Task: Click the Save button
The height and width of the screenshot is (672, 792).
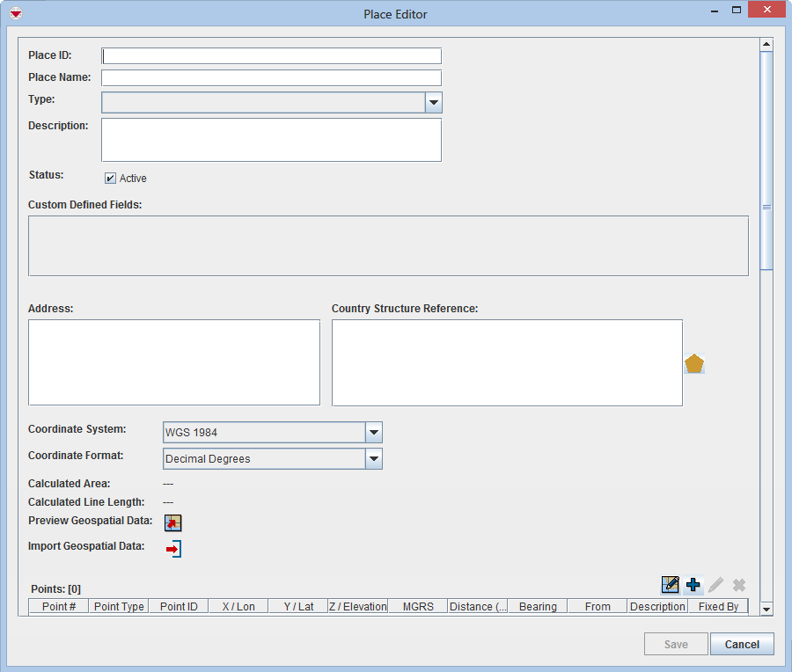Action: pyautogui.click(x=676, y=643)
